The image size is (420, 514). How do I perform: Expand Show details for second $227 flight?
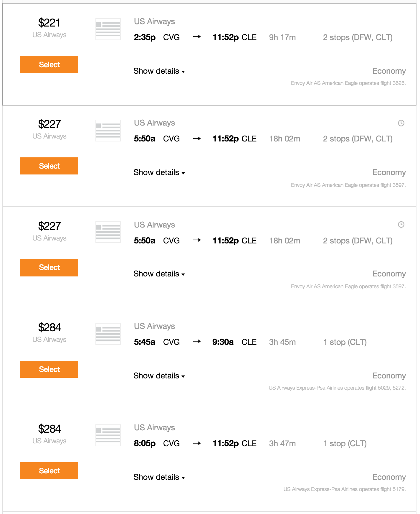coord(159,274)
